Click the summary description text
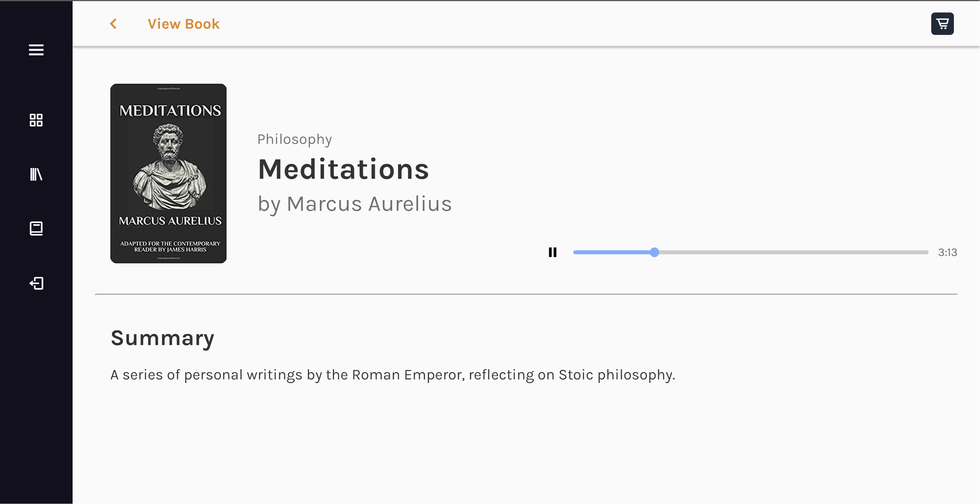Viewport: 980px width, 504px height. (393, 375)
